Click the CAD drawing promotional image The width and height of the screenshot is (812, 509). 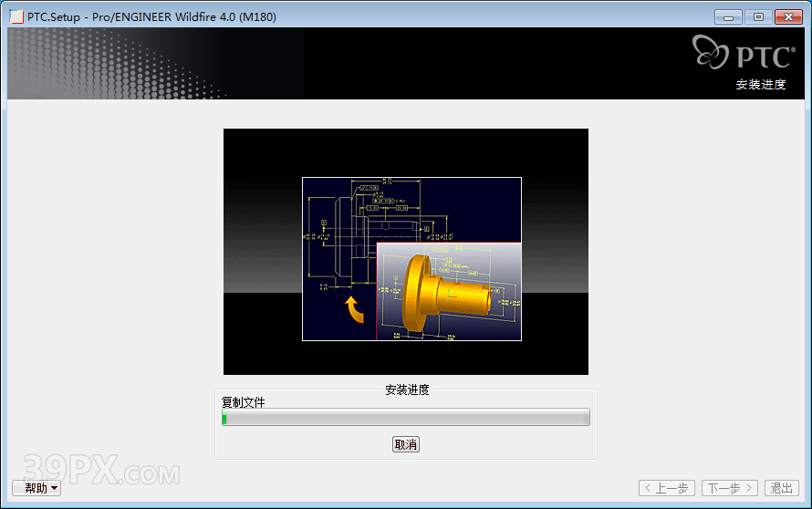[405, 252]
